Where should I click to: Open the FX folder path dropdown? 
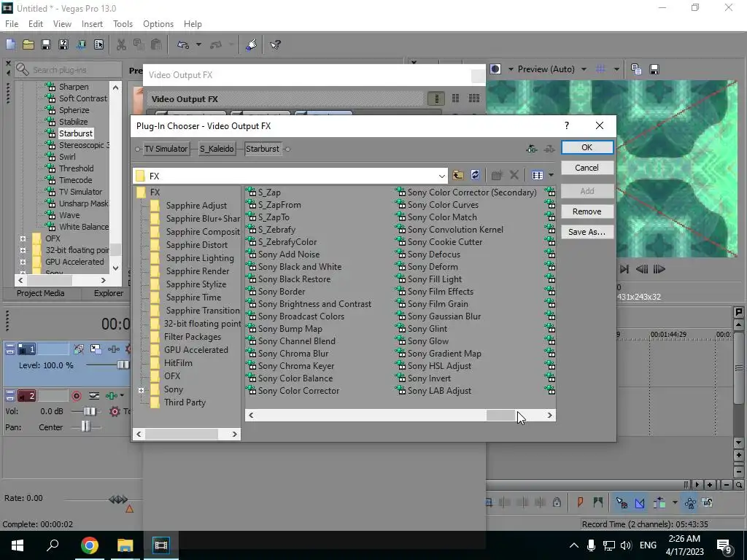(441, 176)
